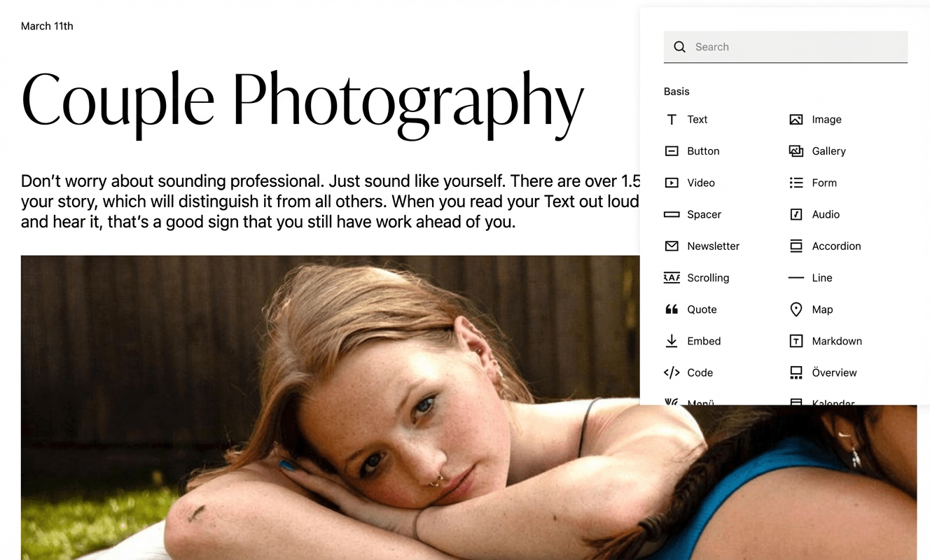The width and height of the screenshot is (930, 560).
Task: Insert an Audio block
Action: (x=796, y=214)
